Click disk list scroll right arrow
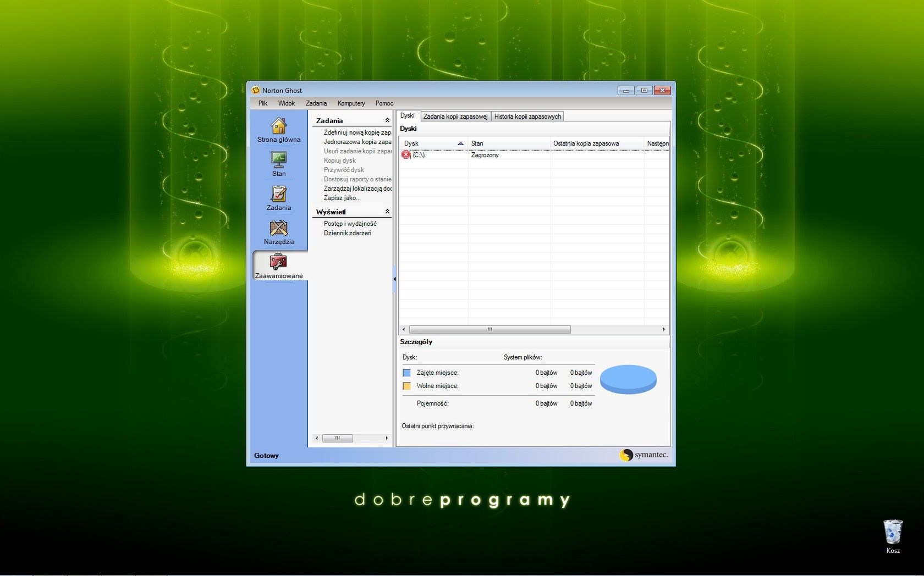The width and height of the screenshot is (924, 576). [x=664, y=330]
